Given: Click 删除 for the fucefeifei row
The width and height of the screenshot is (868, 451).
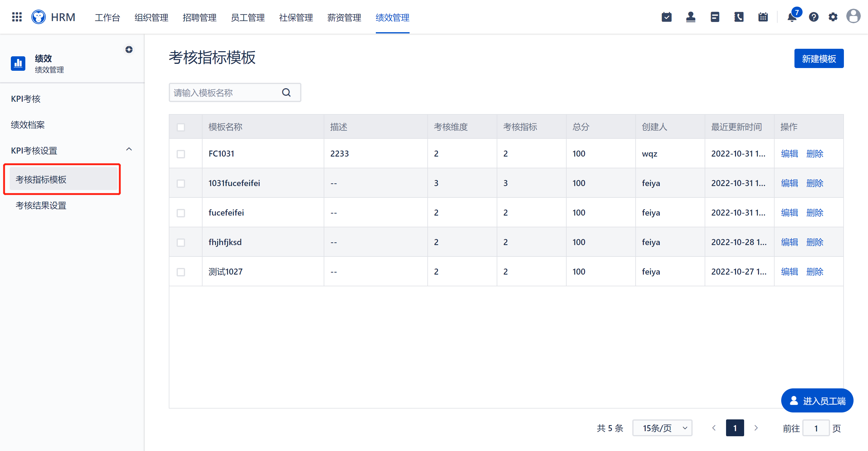Looking at the screenshot, I should pos(815,213).
